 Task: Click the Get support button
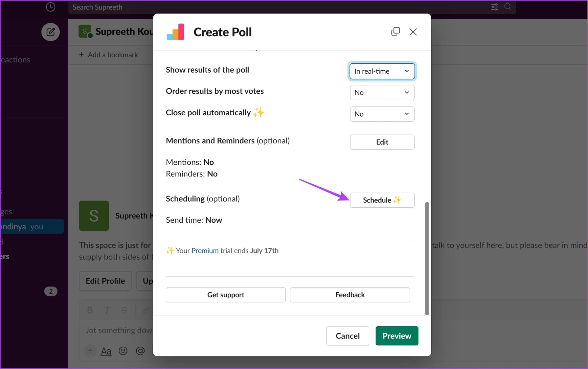pos(225,295)
